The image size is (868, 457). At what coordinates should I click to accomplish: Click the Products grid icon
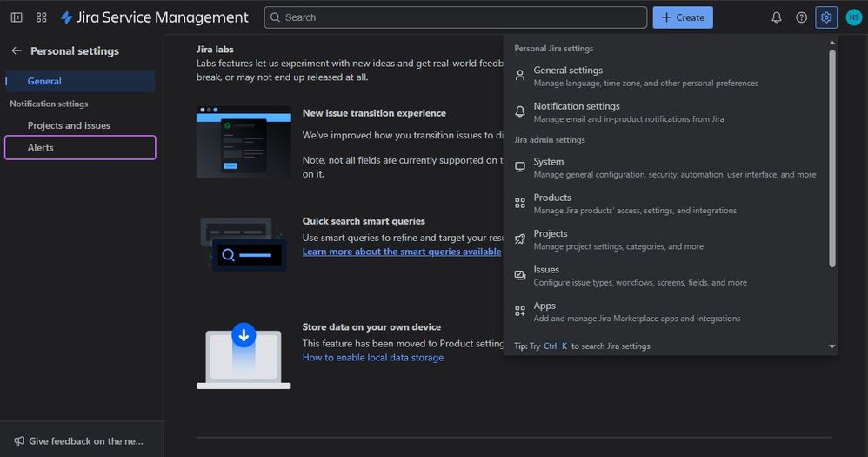pos(520,203)
